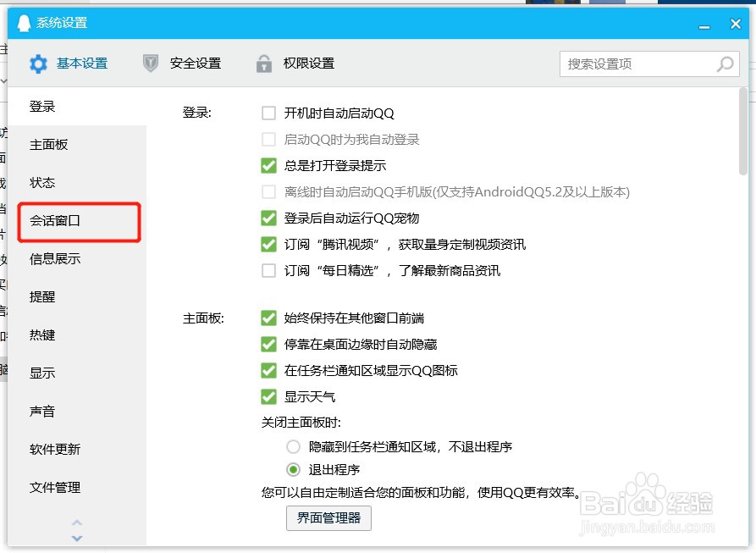
Task: Click the settings panel vertical scrollbar
Action: tap(743, 131)
